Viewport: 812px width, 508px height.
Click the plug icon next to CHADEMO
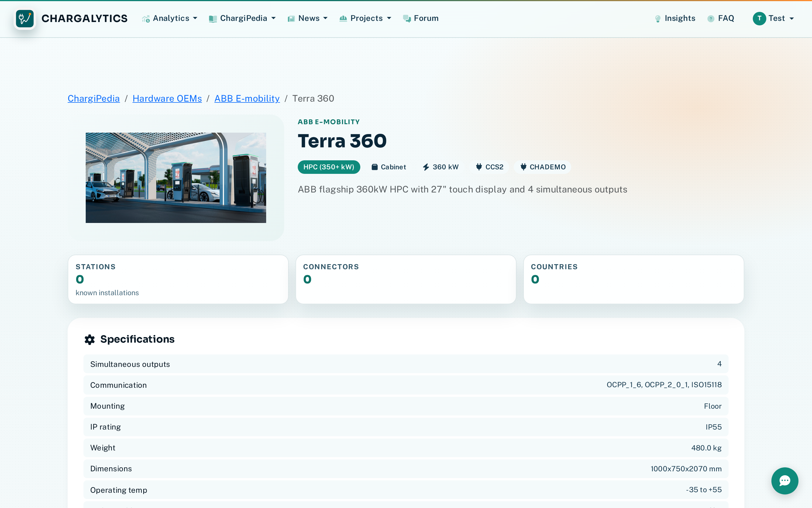click(523, 167)
